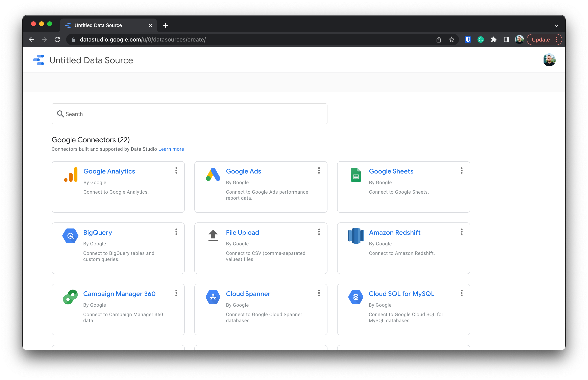This screenshot has width=588, height=380.
Task: Open a new browser tab
Action: (x=166, y=25)
